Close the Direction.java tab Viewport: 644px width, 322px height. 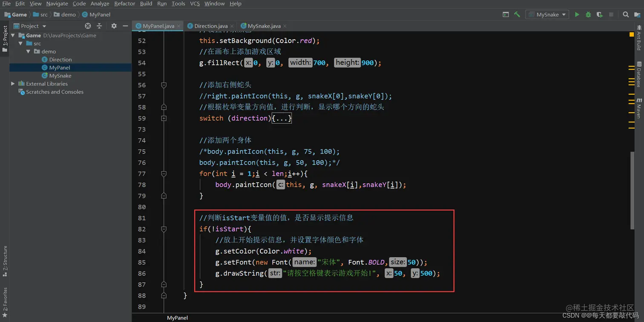[232, 26]
